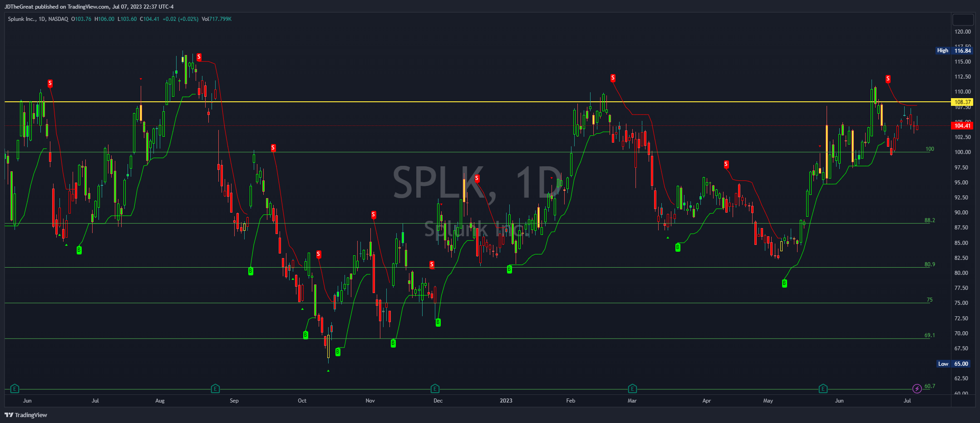
Task: Click the purple lightning event icon
Action: [x=917, y=388]
